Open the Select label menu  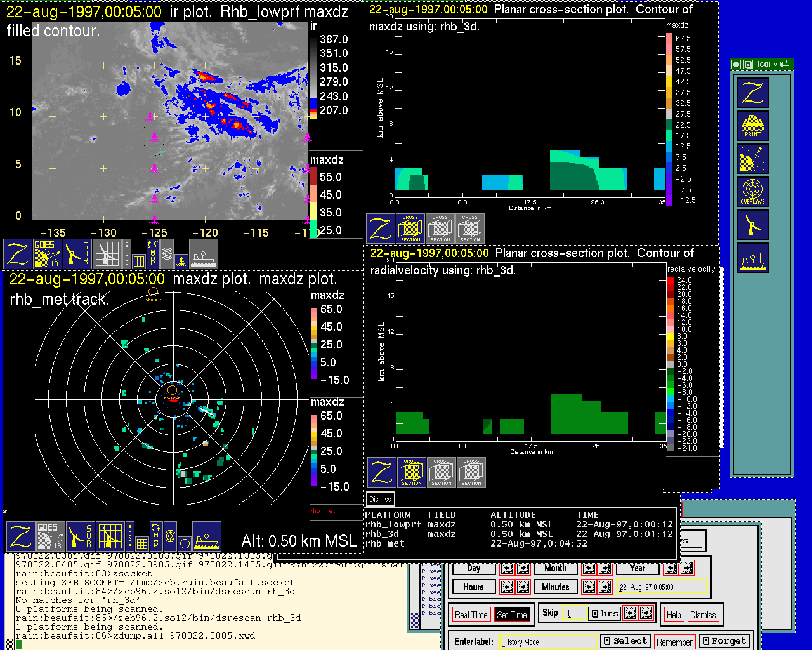point(625,641)
